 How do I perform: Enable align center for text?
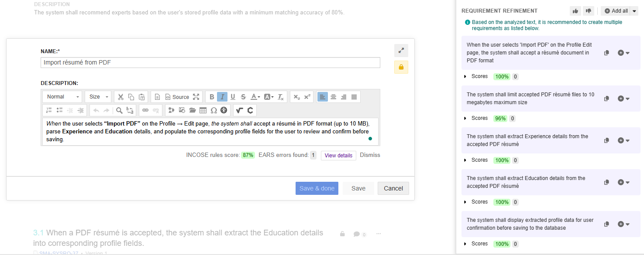point(333,97)
